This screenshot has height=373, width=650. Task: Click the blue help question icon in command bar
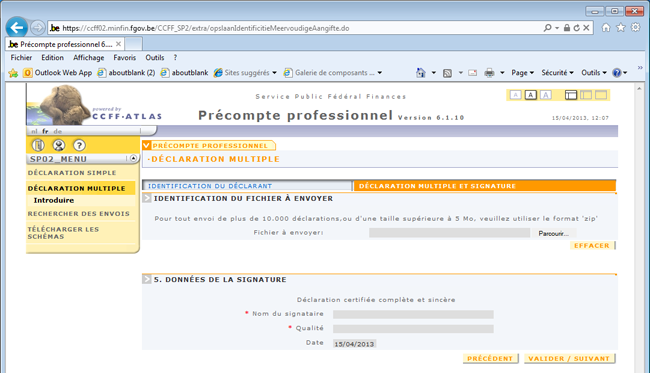tap(617, 73)
